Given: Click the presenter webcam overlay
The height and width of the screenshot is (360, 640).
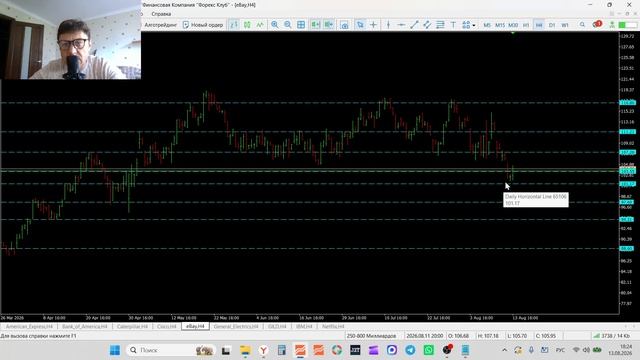Looking at the screenshot, I should pyautogui.click(x=71, y=40).
